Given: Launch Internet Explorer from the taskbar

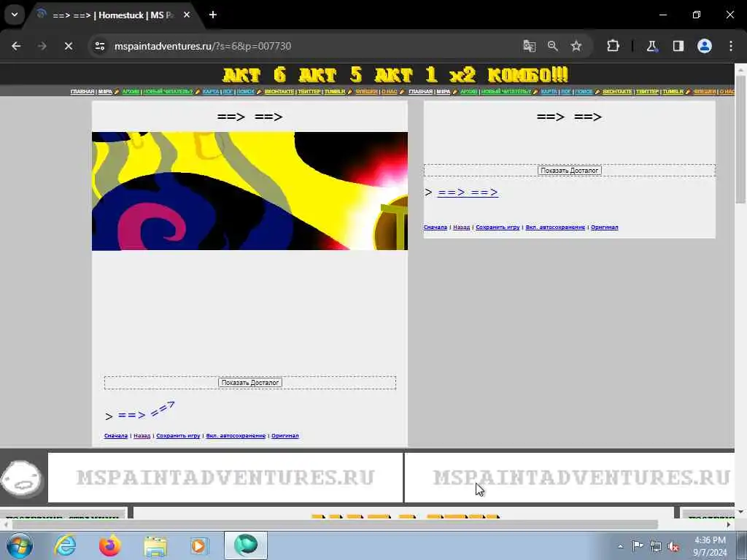Looking at the screenshot, I should [x=65, y=545].
